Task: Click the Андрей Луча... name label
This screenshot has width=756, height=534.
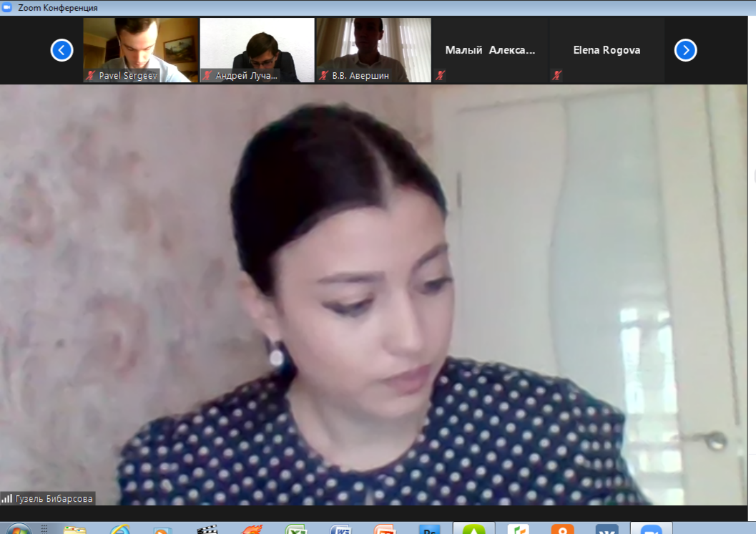Action: [x=246, y=76]
